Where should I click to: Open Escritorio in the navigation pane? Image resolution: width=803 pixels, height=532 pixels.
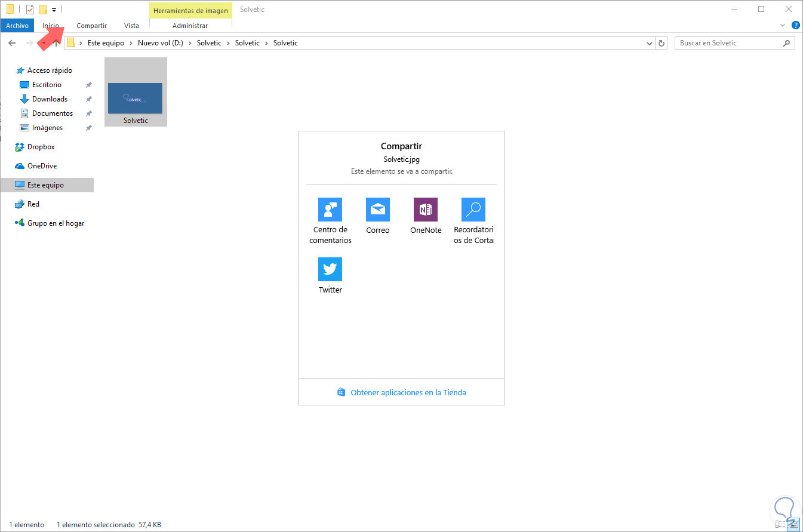click(x=47, y=85)
